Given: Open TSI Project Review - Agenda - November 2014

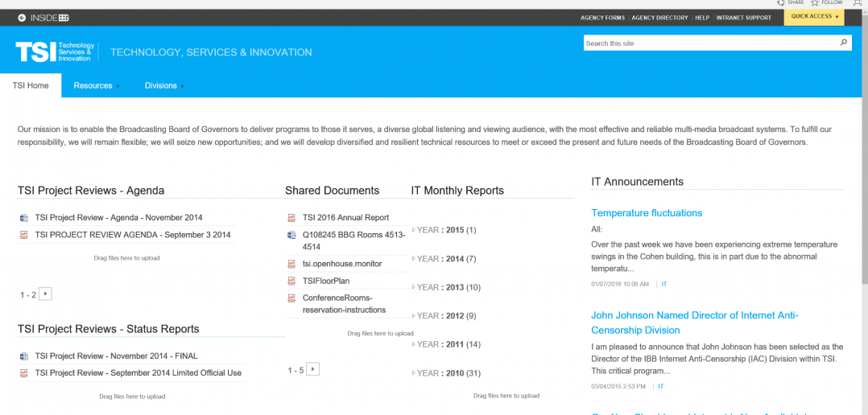Looking at the screenshot, I should click(119, 218).
